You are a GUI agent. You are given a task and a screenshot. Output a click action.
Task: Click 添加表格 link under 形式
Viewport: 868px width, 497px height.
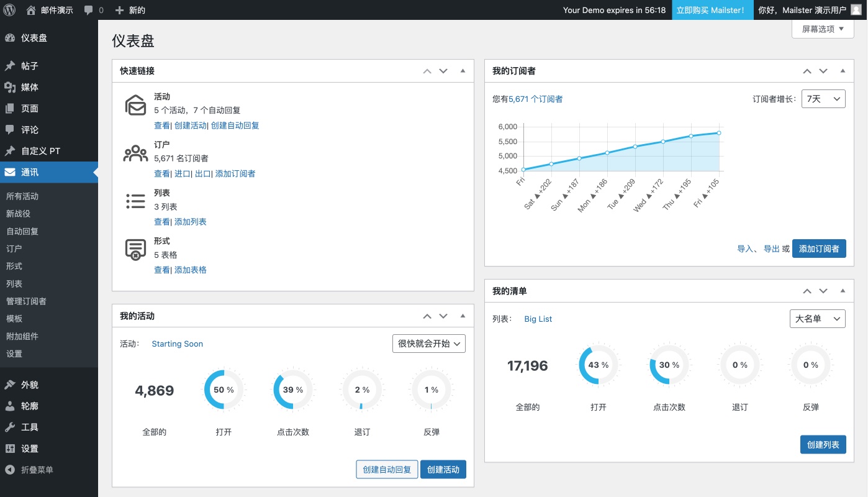(x=191, y=270)
